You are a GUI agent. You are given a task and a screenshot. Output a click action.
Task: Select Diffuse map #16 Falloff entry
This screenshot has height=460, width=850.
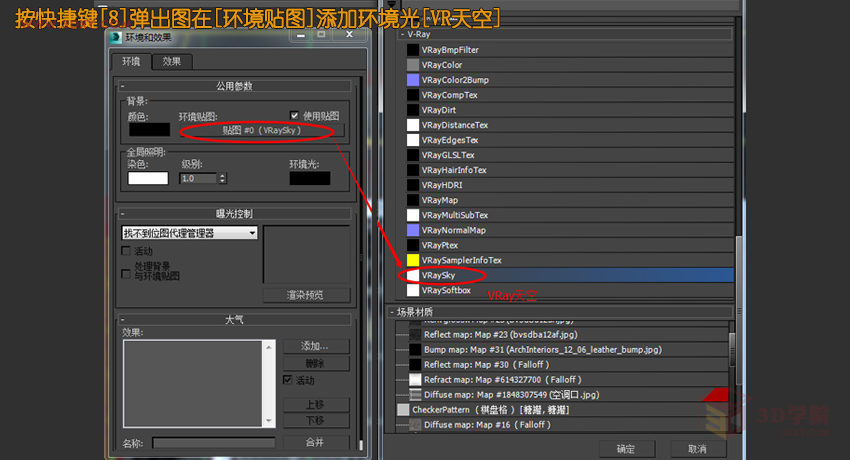click(562, 425)
